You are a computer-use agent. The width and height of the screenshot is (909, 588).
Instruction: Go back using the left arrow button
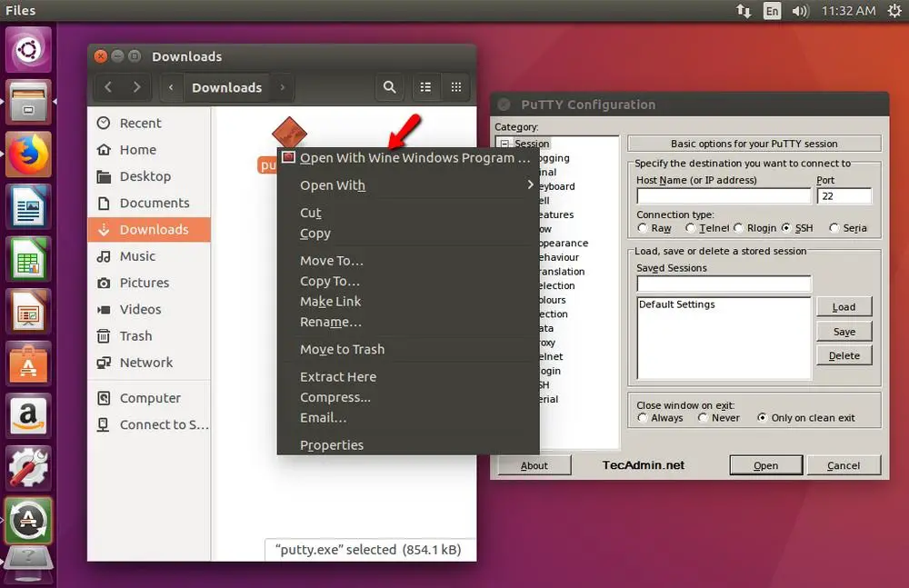pyautogui.click(x=108, y=87)
